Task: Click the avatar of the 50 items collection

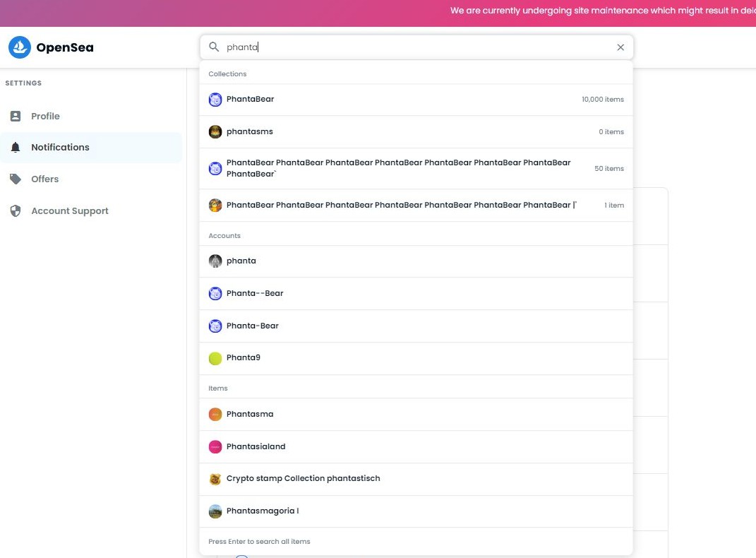Action: point(215,168)
